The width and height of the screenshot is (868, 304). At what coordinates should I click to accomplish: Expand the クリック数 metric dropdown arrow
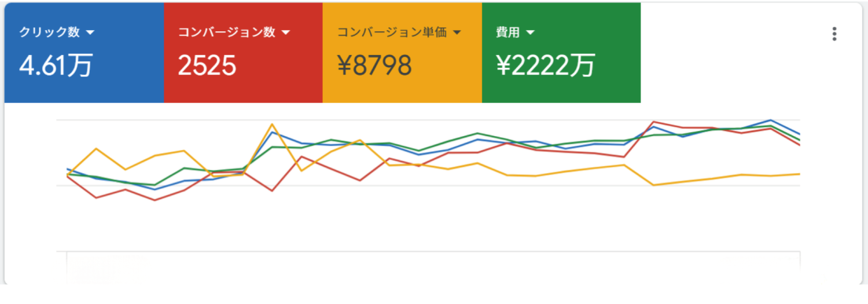90,33
